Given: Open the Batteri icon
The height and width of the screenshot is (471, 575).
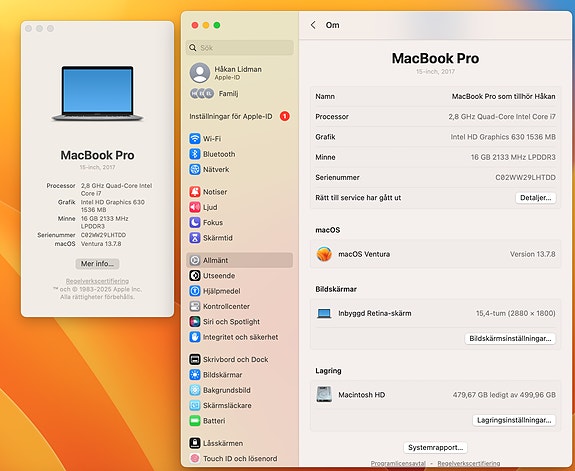Looking at the screenshot, I should coord(194,421).
